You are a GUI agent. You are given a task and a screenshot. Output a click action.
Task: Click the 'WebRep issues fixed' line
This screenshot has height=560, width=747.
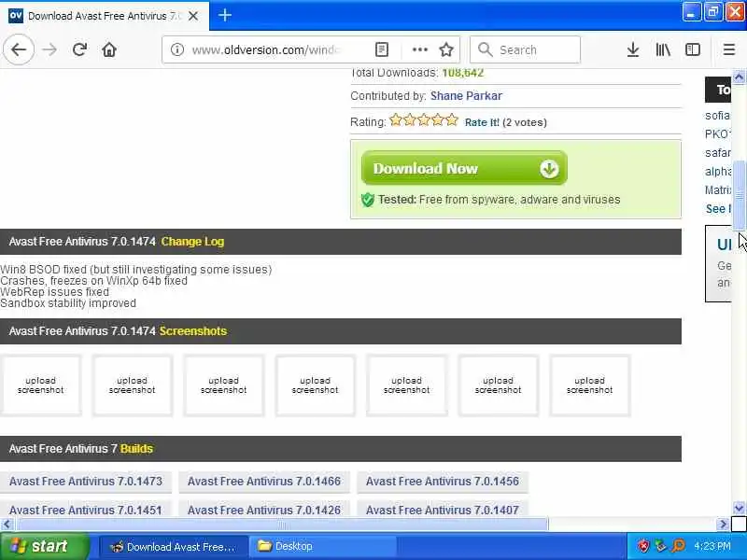(x=54, y=292)
